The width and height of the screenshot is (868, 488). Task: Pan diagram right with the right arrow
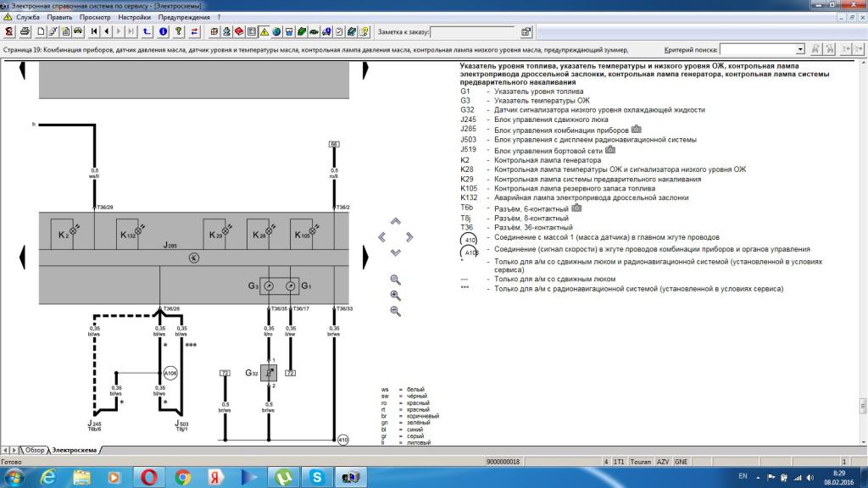409,237
